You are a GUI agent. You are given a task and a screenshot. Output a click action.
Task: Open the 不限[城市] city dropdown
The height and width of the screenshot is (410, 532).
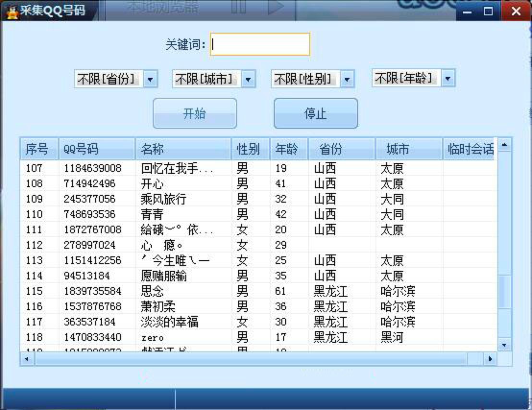point(249,78)
